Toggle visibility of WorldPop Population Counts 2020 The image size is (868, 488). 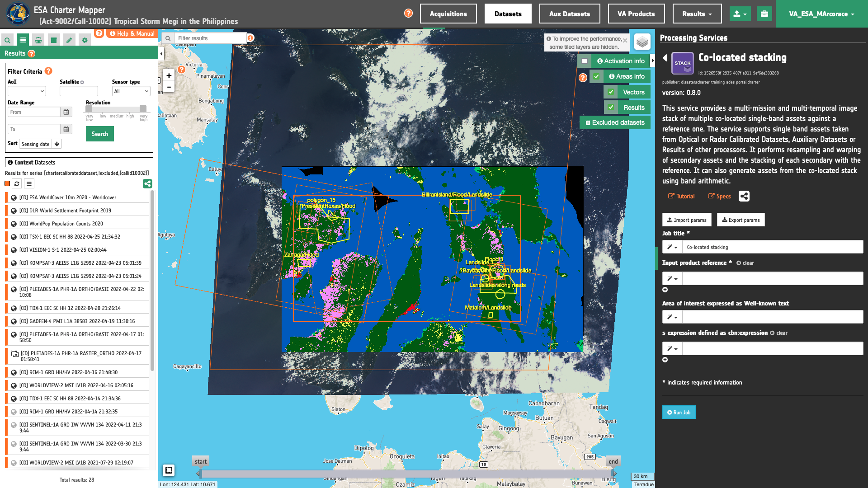pos(14,224)
